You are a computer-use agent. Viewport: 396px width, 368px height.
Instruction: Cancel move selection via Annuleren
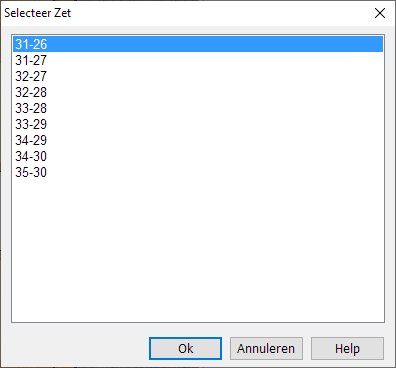coord(266,349)
